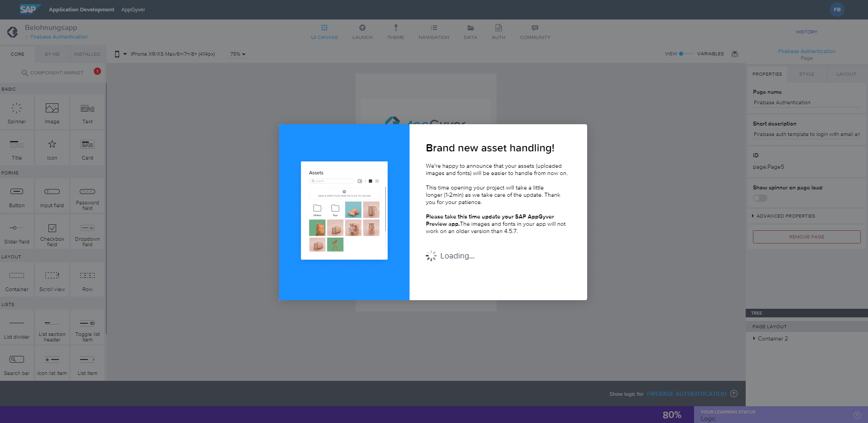Toggle View / Variables switch
Image resolution: width=868 pixels, height=423 pixels.
[x=685, y=54]
